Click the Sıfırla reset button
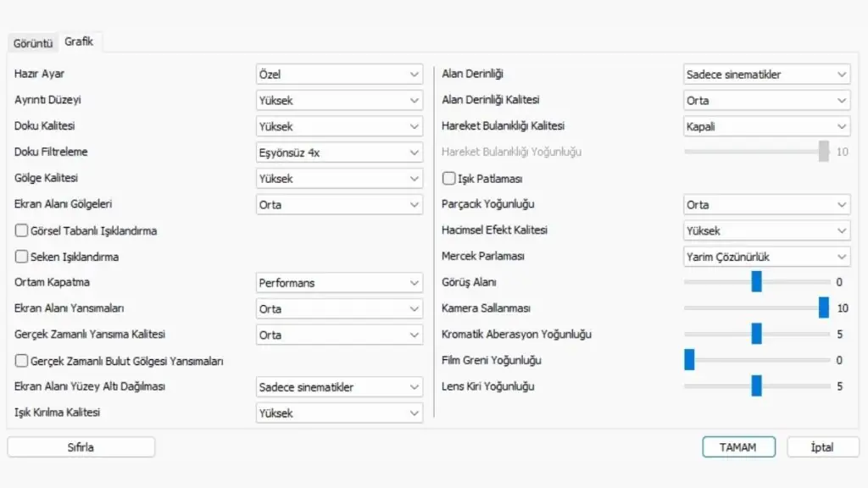The width and height of the screenshot is (868, 488). (81, 447)
